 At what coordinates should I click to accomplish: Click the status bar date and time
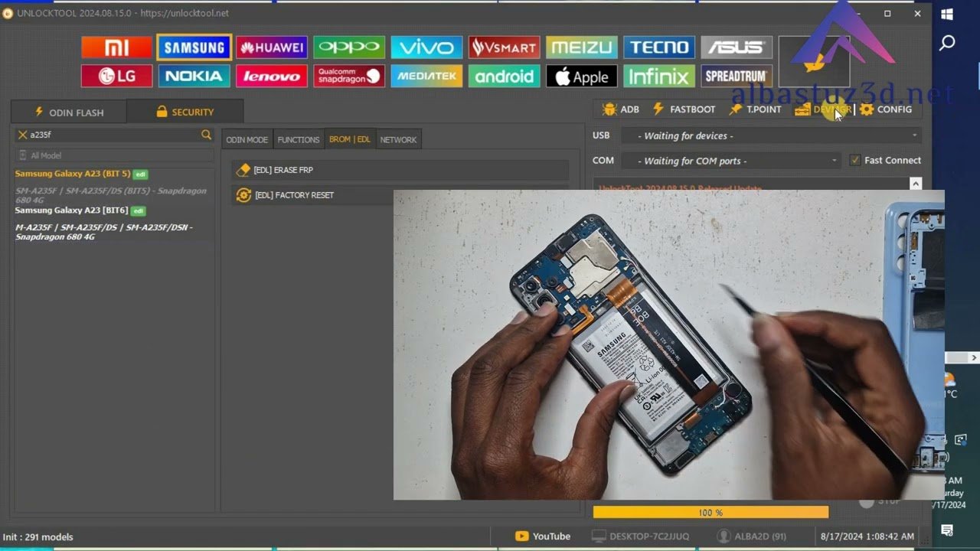(x=867, y=536)
